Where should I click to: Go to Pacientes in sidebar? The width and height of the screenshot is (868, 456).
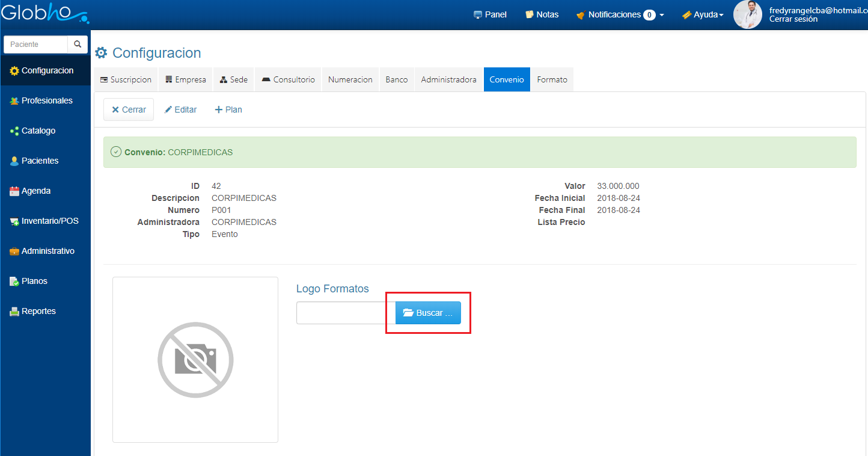coord(40,161)
